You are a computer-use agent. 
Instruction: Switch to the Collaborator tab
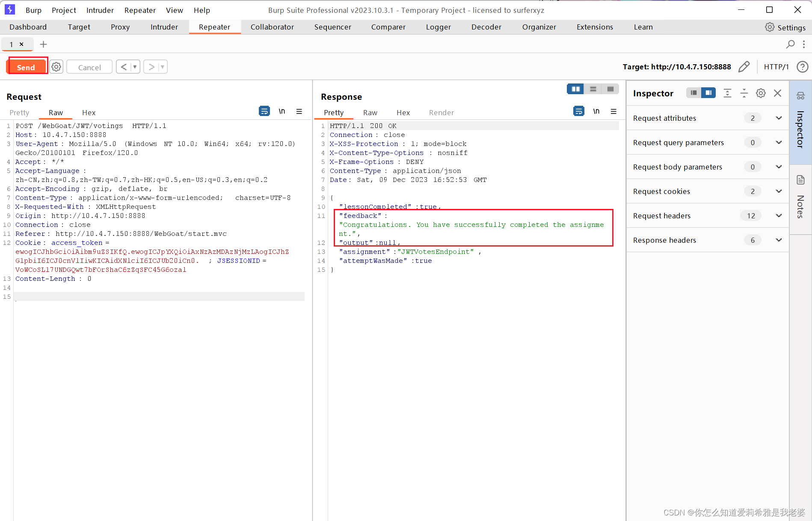(x=272, y=27)
